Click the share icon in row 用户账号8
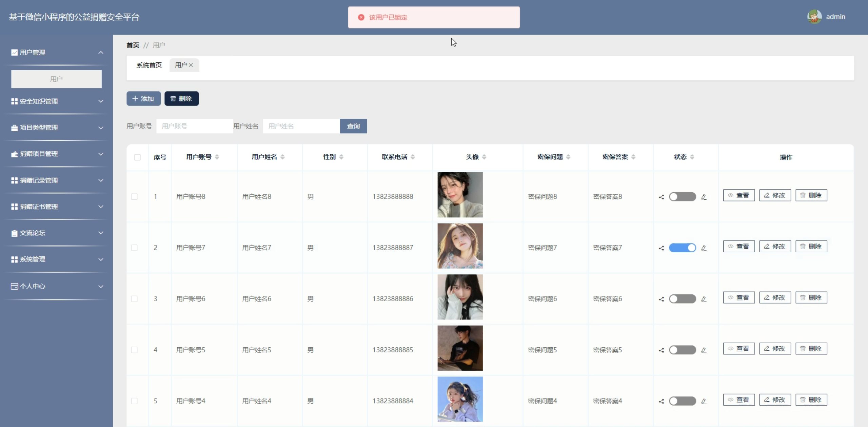 (x=661, y=197)
